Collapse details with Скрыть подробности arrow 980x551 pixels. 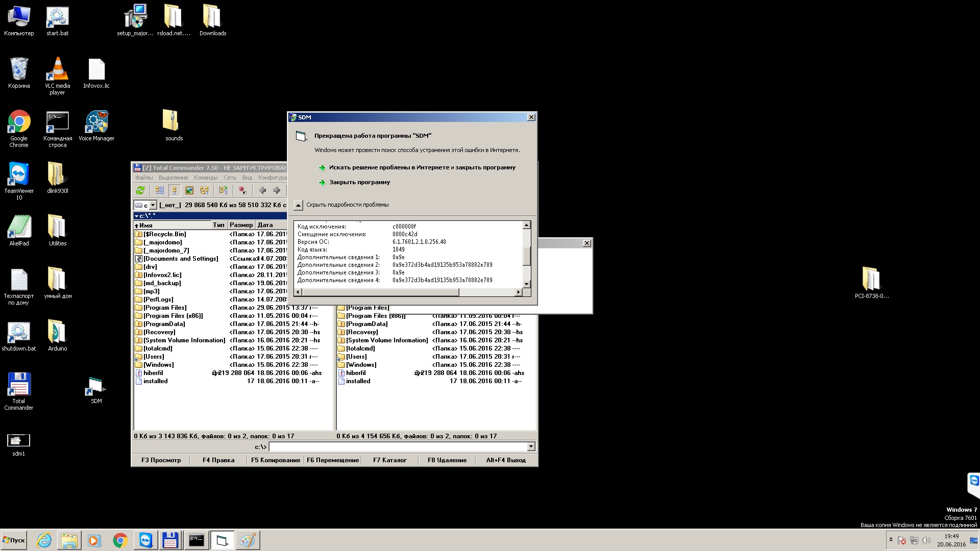299,205
